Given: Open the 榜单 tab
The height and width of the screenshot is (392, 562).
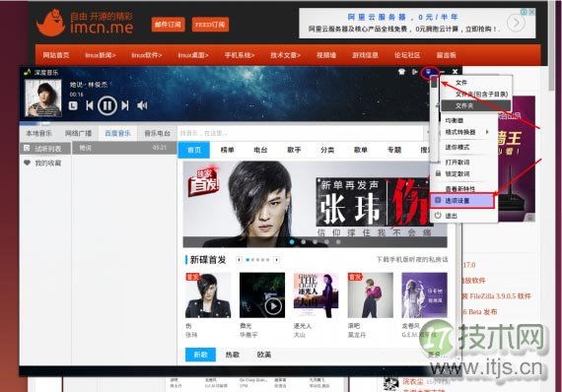Looking at the screenshot, I should [227, 150].
